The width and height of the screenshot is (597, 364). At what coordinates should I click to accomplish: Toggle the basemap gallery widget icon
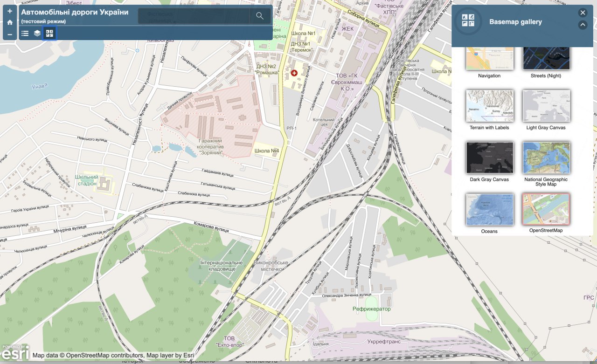(49, 34)
